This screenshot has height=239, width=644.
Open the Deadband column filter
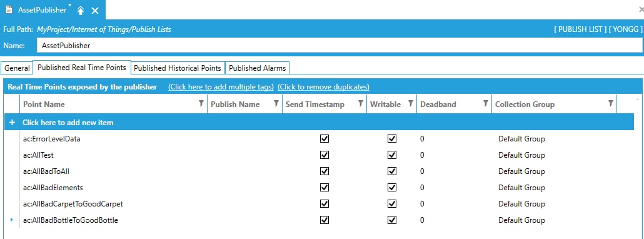pyautogui.click(x=485, y=103)
